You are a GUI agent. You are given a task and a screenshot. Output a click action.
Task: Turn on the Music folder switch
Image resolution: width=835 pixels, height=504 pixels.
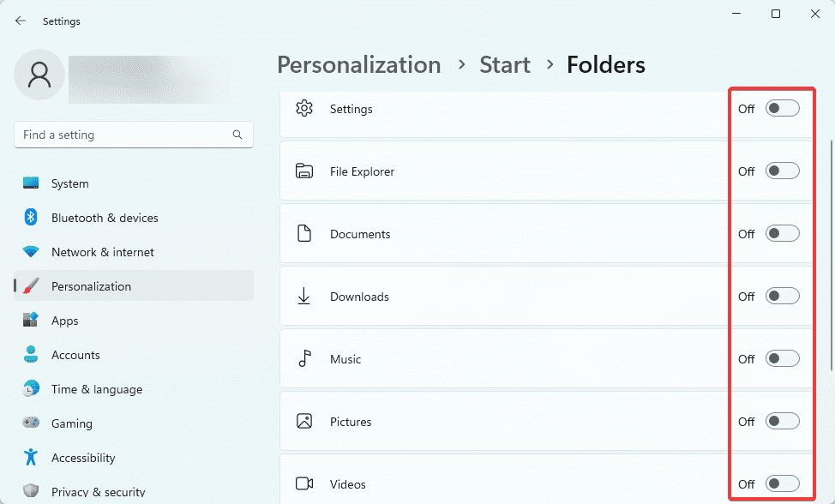click(x=782, y=358)
